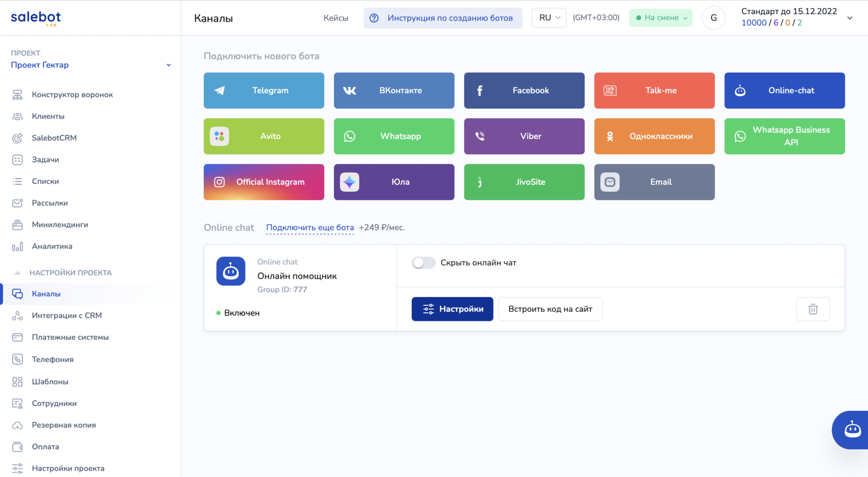Click the Salebot logo

click(36, 18)
